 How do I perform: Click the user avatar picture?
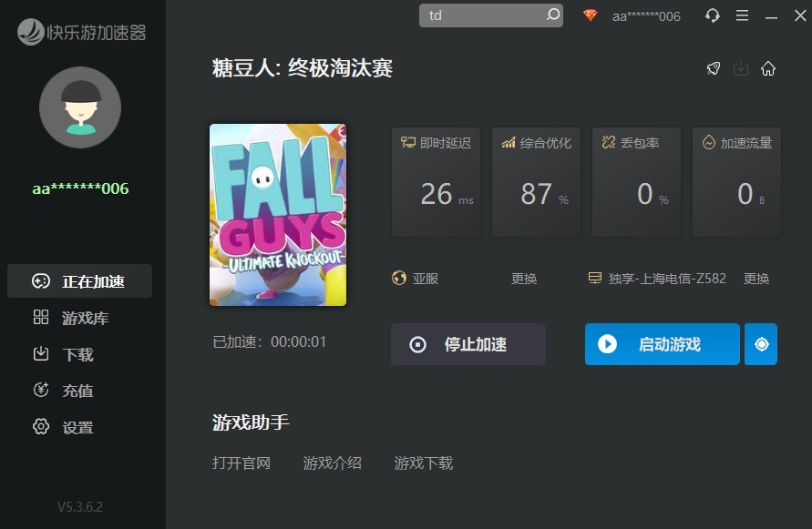[x=80, y=107]
